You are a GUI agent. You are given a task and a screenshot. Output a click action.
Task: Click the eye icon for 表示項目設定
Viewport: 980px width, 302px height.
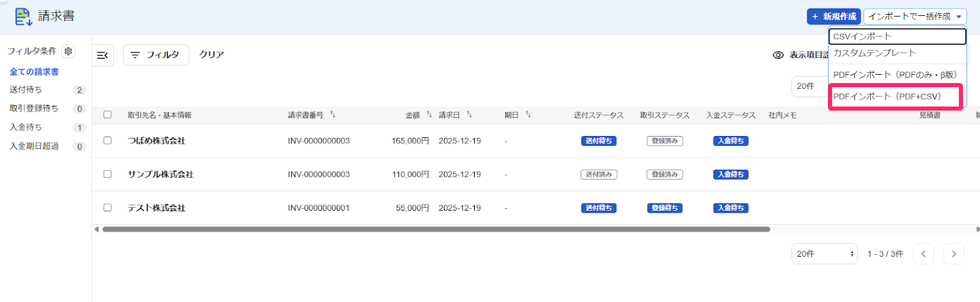coord(778,55)
